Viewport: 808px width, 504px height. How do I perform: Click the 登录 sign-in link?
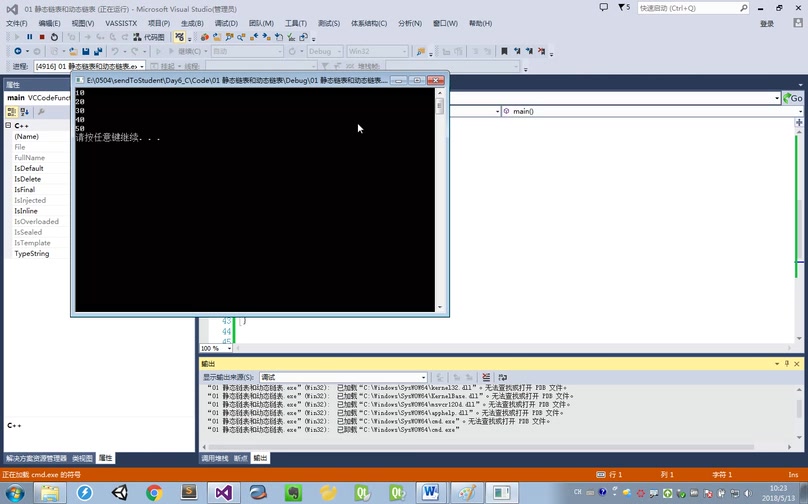(x=766, y=23)
